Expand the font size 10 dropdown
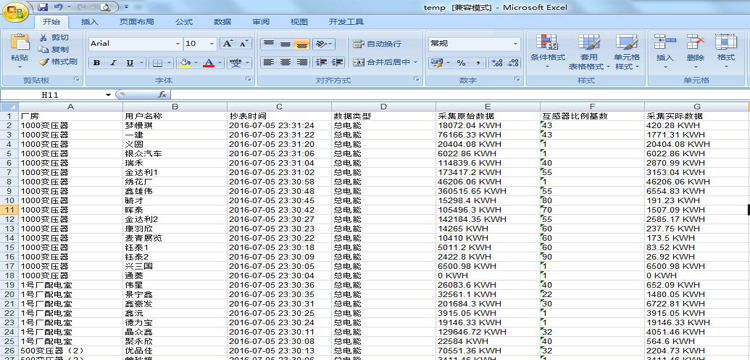 pyautogui.click(x=212, y=44)
